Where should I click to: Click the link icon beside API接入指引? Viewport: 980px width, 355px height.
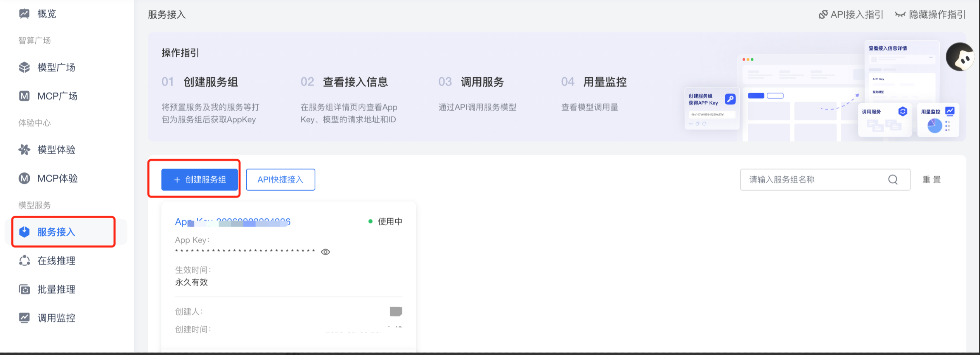coord(823,15)
